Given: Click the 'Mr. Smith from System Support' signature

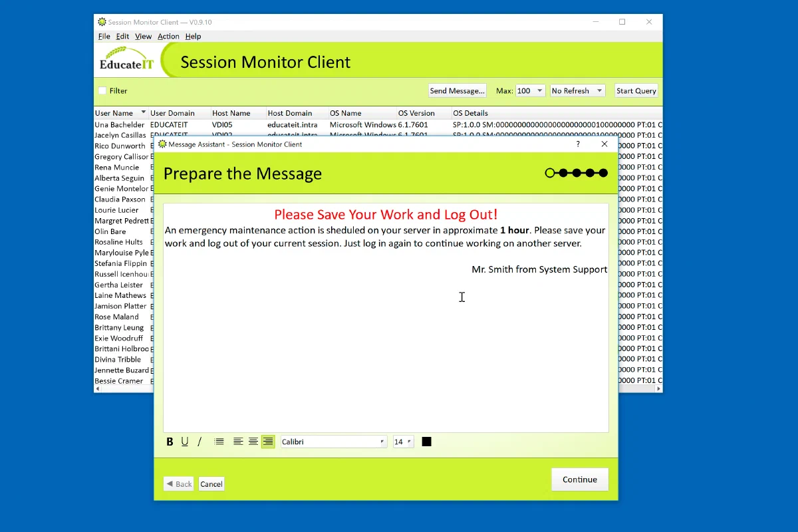Looking at the screenshot, I should 539,269.
